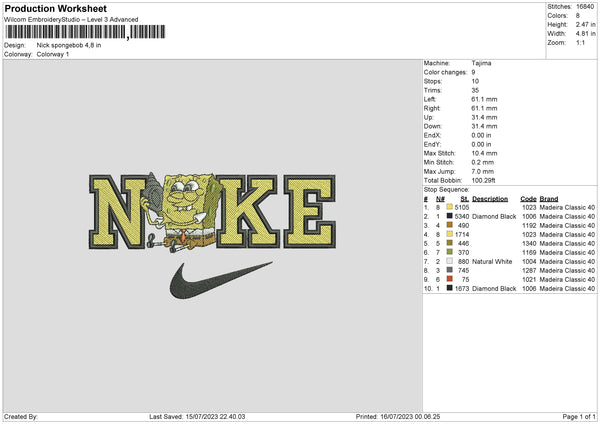Click thread code '1287'
Screen dimensions: 600x424
[x=529, y=271]
